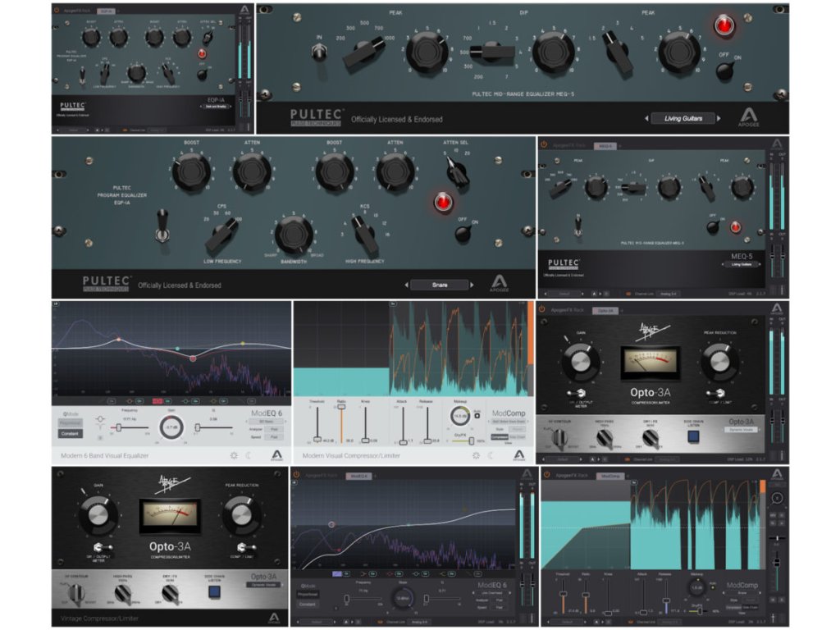840x630 pixels.
Task: Go to previous preset before Snare
Action: tap(406, 285)
